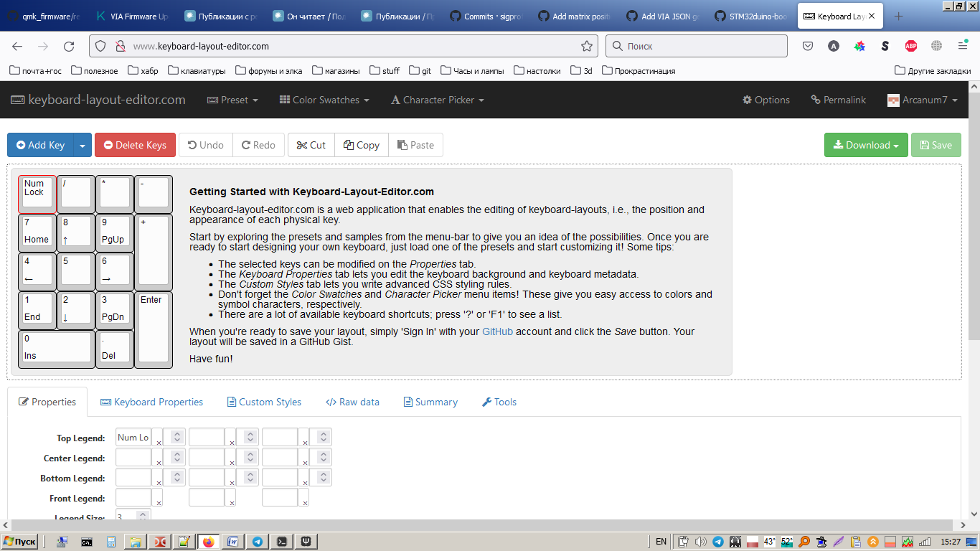Open the Прокрастинация bookmarks folder

click(639, 71)
